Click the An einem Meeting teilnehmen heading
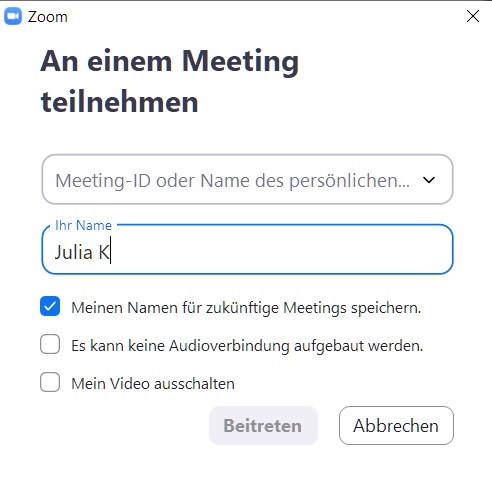Image resolution: width=492 pixels, height=483 pixels. (169, 81)
